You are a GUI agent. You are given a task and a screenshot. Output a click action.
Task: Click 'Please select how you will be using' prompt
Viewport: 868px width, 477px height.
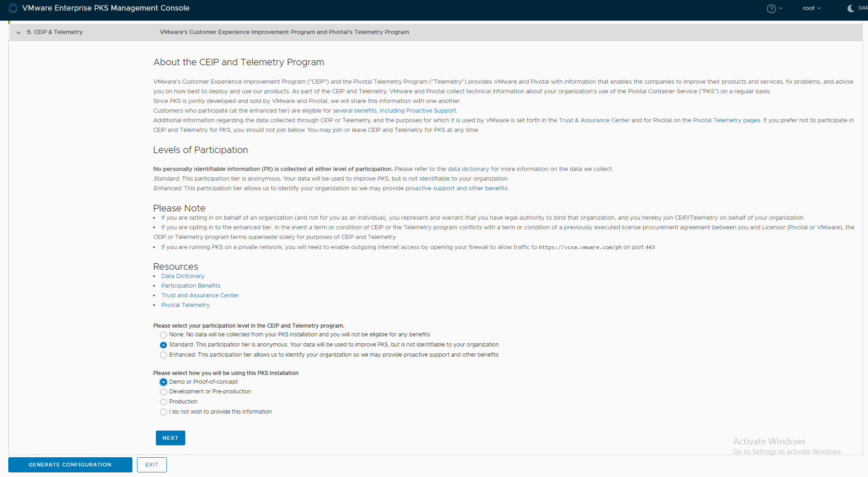tap(226, 373)
